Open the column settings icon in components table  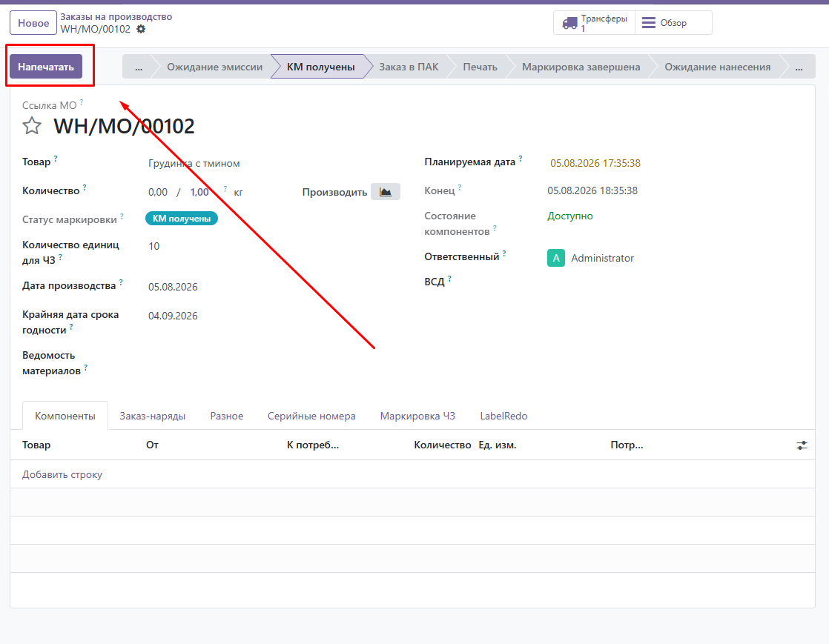[802, 445]
